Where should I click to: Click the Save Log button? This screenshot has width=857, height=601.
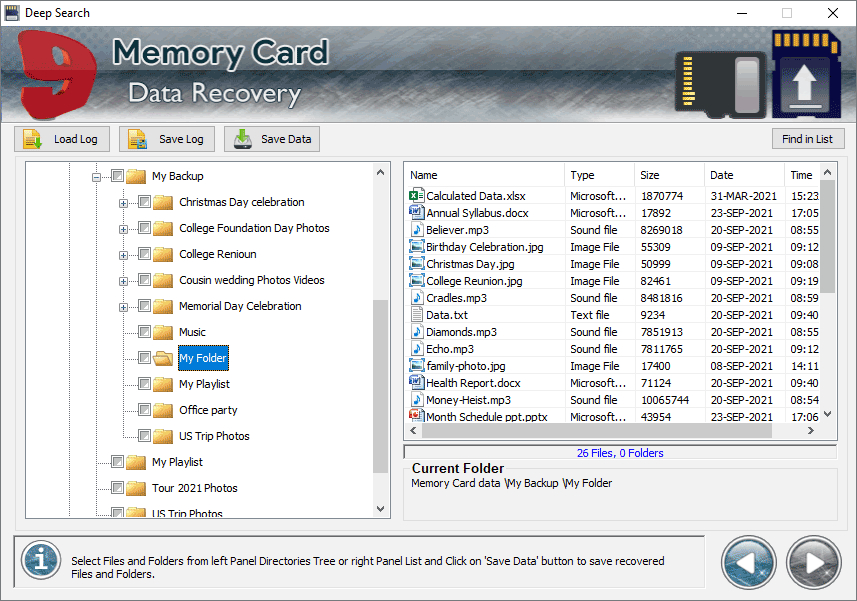167,139
